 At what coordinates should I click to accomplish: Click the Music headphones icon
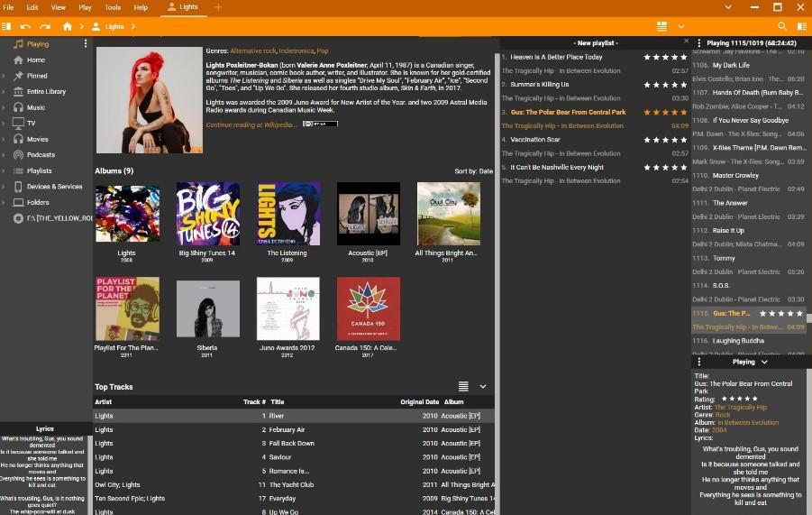tap(18, 107)
